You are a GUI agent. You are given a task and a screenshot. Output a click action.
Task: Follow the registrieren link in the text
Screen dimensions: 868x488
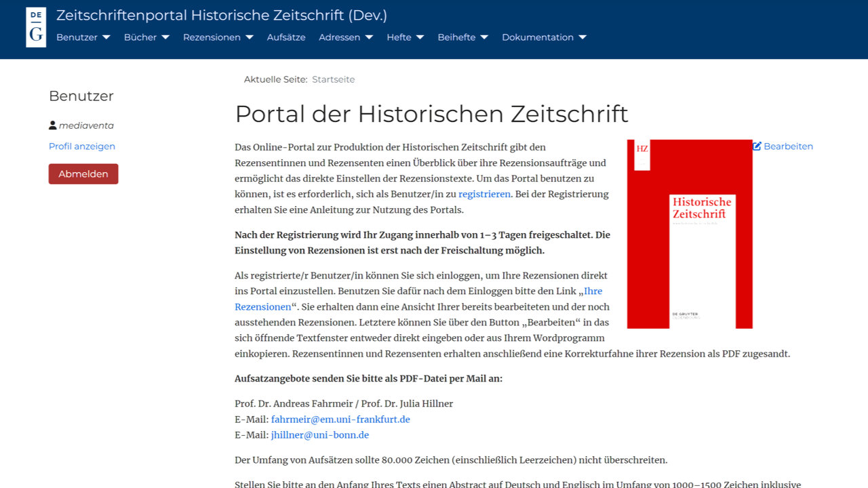[x=484, y=195]
